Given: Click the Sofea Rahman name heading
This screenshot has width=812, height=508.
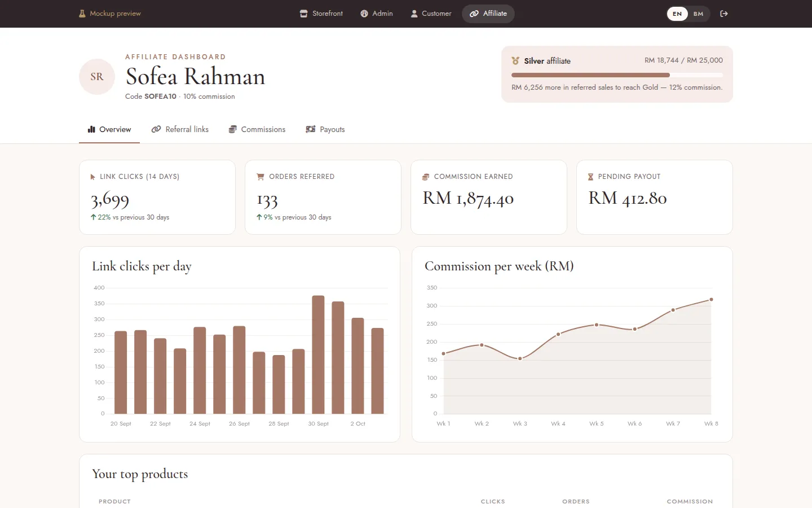Looking at the screenshot, I should click(196, 77).
